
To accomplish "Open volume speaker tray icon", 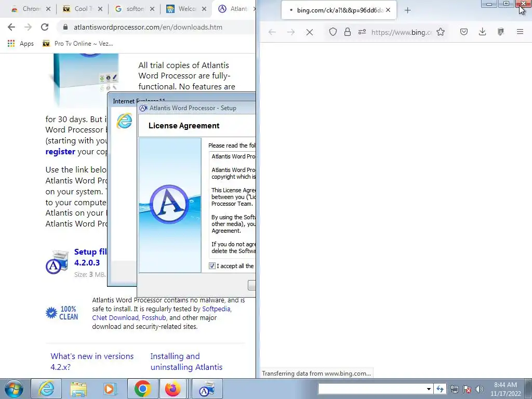I will (480, 389).
